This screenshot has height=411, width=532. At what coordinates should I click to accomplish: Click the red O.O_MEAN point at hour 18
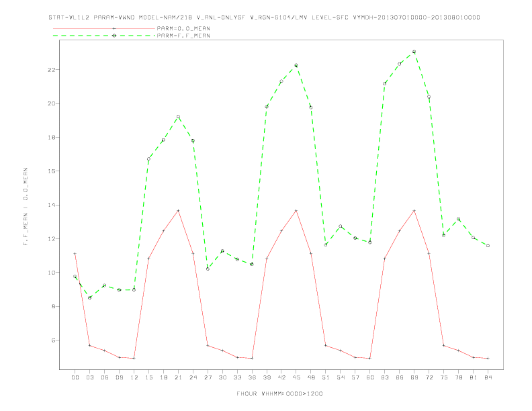pos(163,231)
